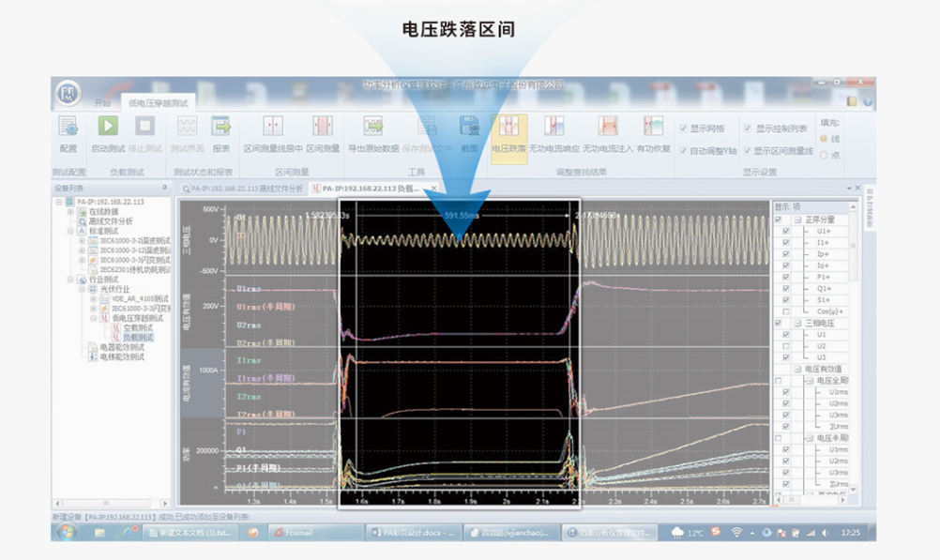
Task: Toggle the 自动调整Y轴 checkbox
Action: (x=684, y=150)
